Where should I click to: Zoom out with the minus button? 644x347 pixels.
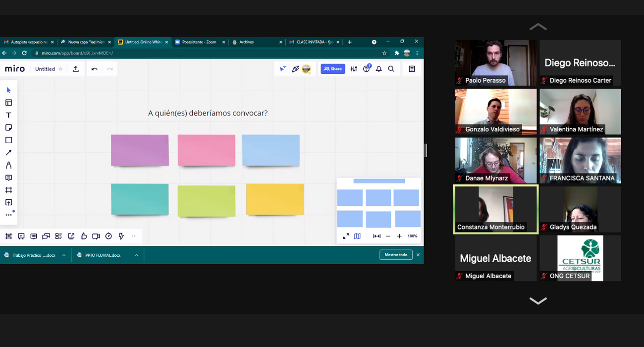tap(388, 236)
